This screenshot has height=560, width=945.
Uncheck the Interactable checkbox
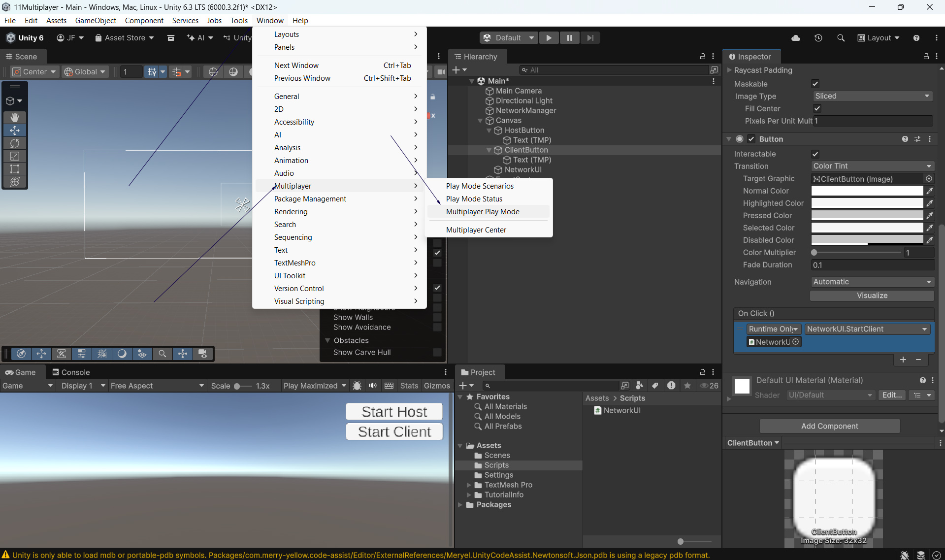point(815,154)
